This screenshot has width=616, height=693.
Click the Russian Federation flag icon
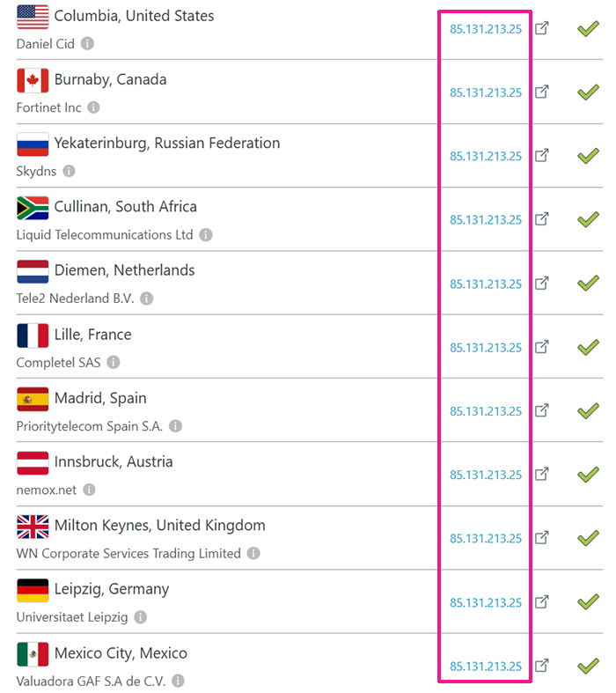[x=33, y=144]
